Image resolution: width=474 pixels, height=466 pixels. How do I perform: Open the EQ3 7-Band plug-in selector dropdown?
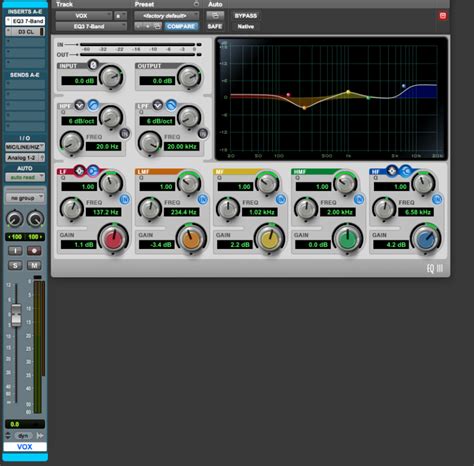click(x=91, y=26)
